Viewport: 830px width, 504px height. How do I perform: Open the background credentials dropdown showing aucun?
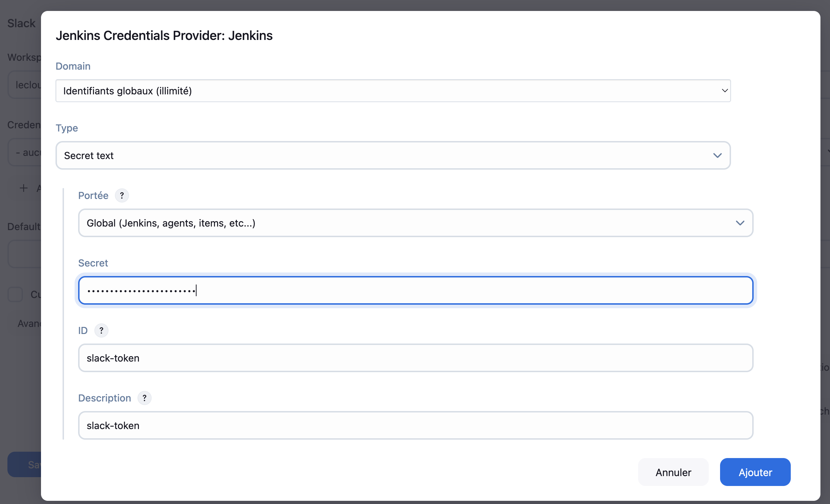tap(25, 153)
